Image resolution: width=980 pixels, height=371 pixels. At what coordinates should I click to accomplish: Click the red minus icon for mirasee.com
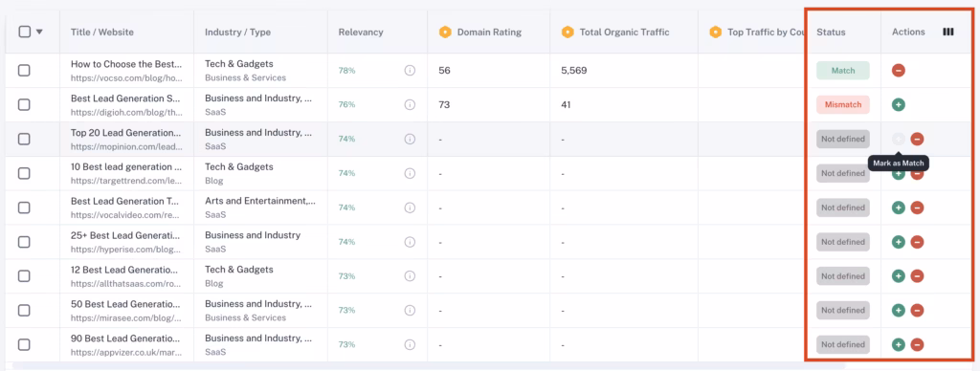click(x=917, y=311)
